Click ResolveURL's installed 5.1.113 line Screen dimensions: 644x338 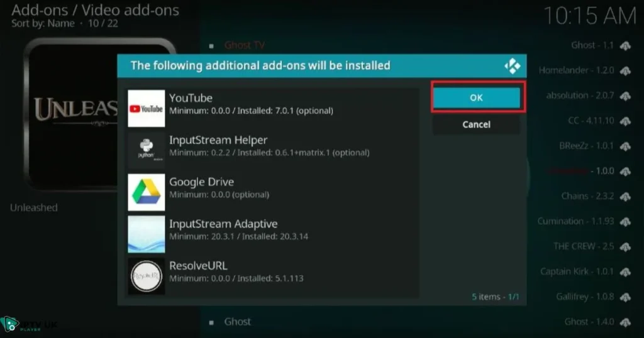click(x=236, y=278)
